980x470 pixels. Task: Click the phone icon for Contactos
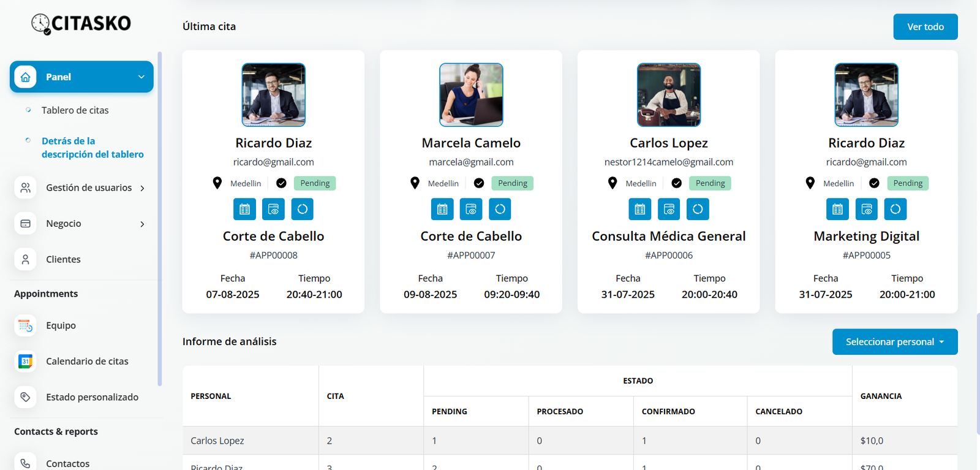pyautogui.click(x=25, y=463)
